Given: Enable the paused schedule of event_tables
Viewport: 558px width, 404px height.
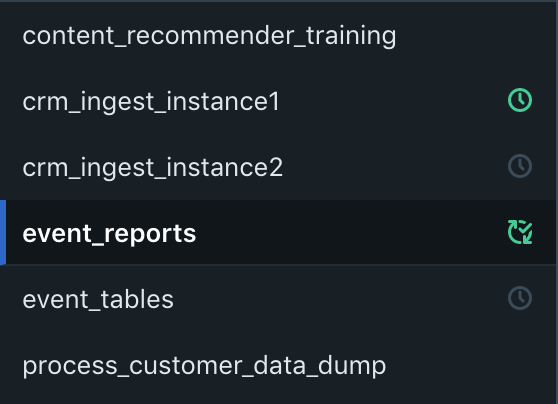Looking at the screenshot, I should coord(520,298).
